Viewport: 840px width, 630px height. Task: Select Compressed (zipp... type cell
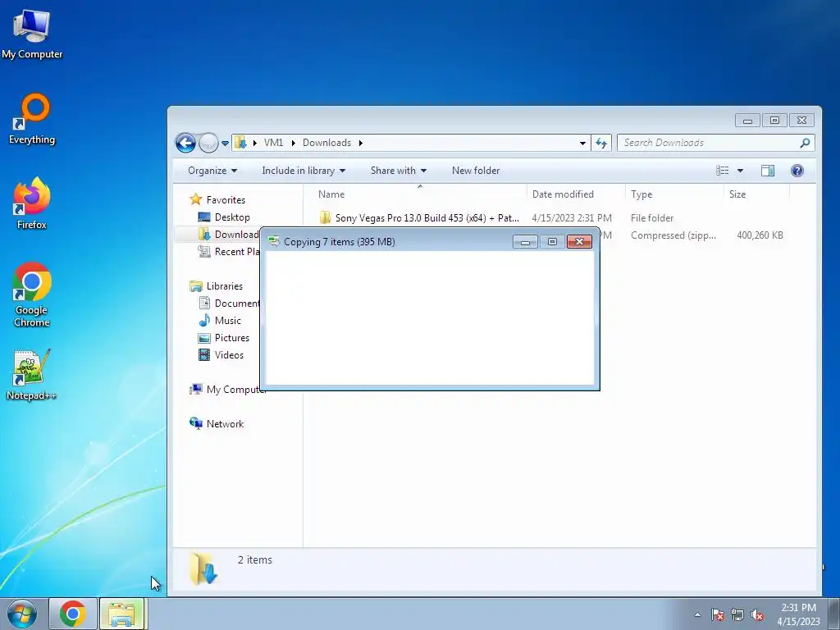[673, 235]
